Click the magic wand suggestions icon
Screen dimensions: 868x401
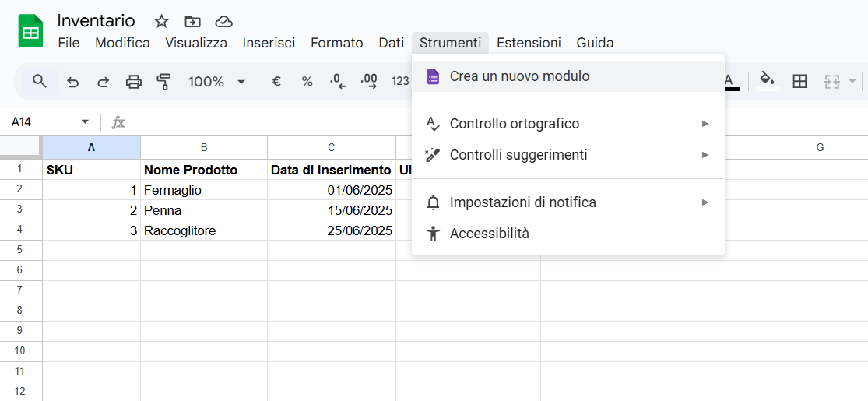pyautogui.click(x=432, y=155)
